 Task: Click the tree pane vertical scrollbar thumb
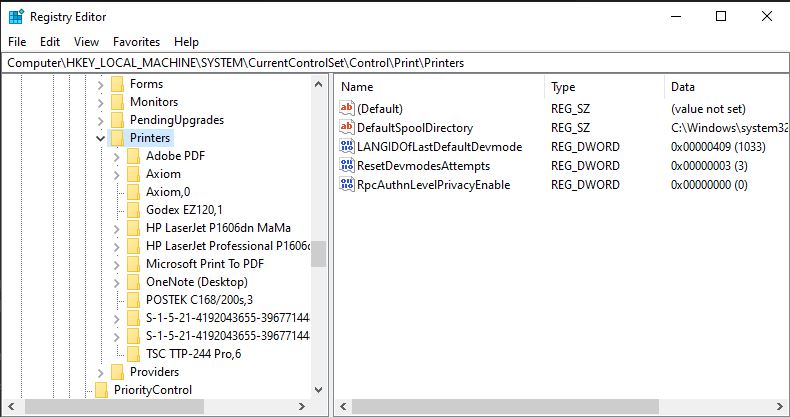[x=318, y=254]
